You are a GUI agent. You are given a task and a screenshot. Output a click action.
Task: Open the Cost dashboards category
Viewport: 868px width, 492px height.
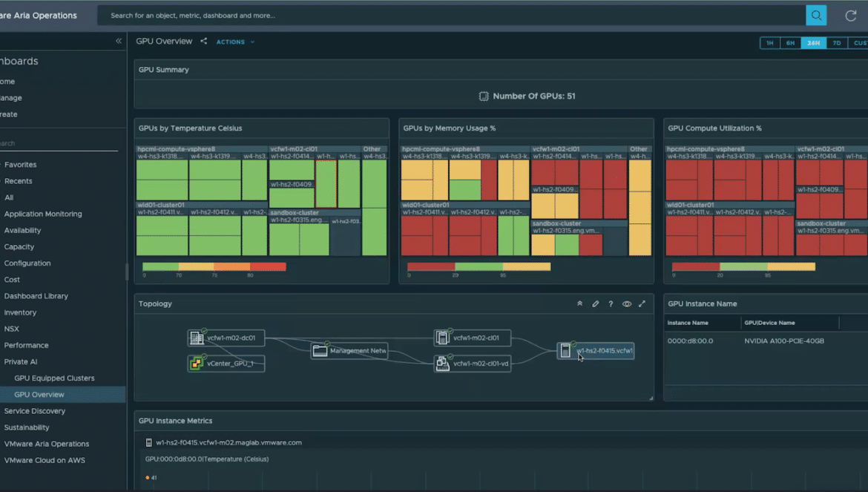[x=12, y=280]
